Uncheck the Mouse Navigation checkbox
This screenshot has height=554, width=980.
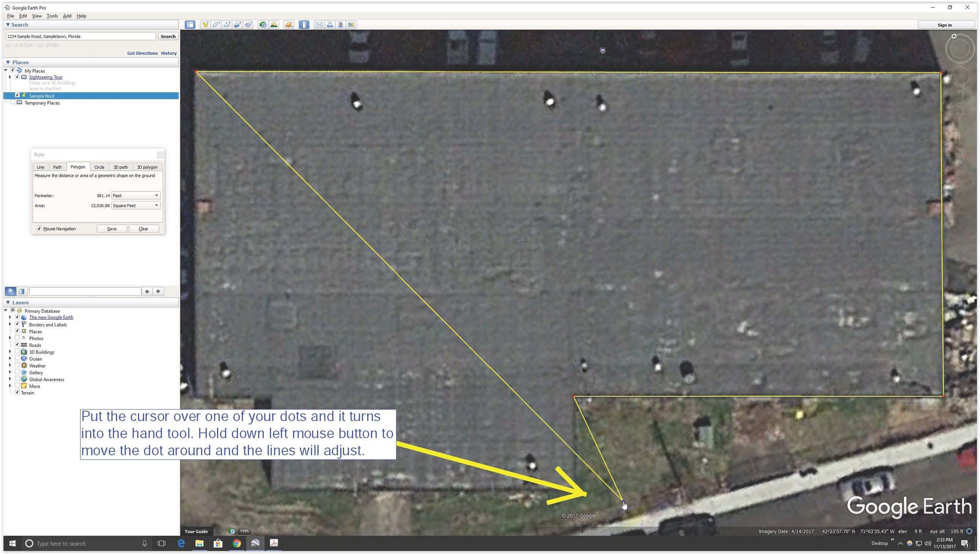39,228
